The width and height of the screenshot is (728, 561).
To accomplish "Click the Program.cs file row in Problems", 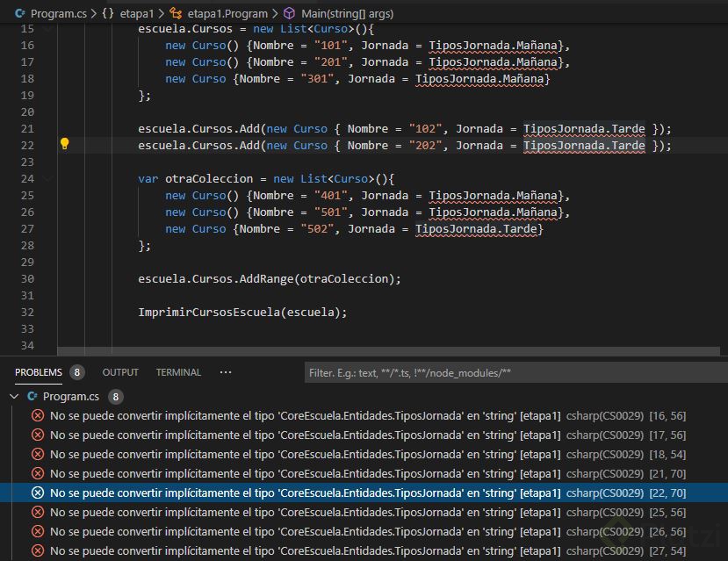I will click(364, 396).
